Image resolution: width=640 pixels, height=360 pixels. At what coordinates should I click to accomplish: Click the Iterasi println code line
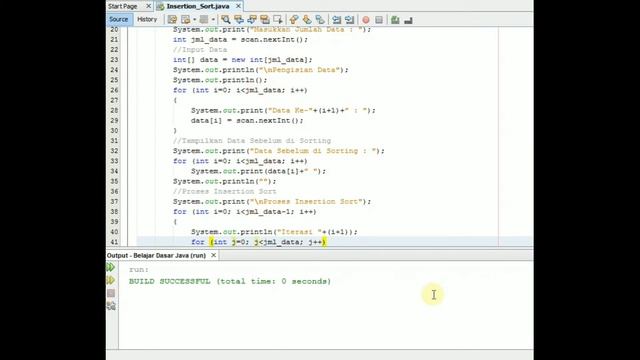pyautogui.click(x=274, y=232)
